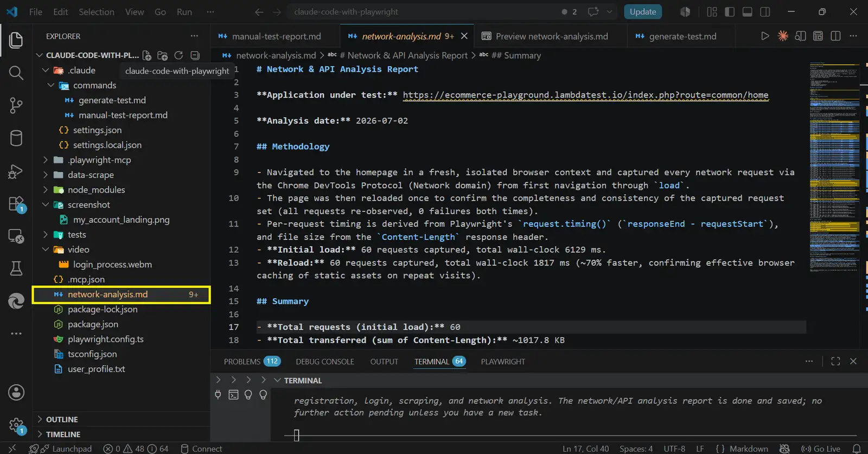Click New Folder icon in Explorer header

[162, 55]
